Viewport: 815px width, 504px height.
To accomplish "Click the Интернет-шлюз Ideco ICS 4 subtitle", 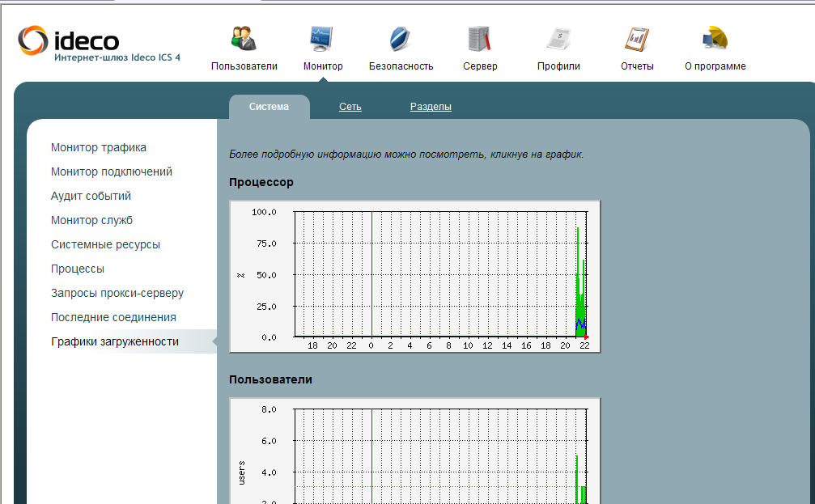I will (x=117, y=57).
